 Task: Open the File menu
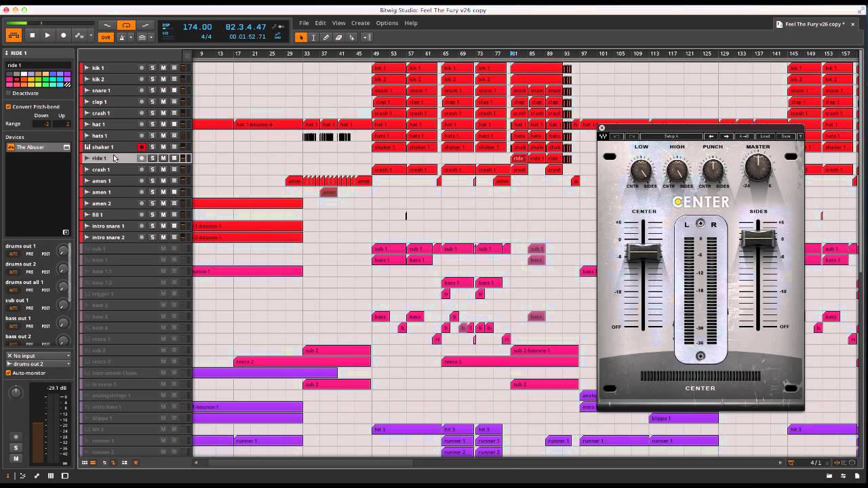(x=304, y=23)
